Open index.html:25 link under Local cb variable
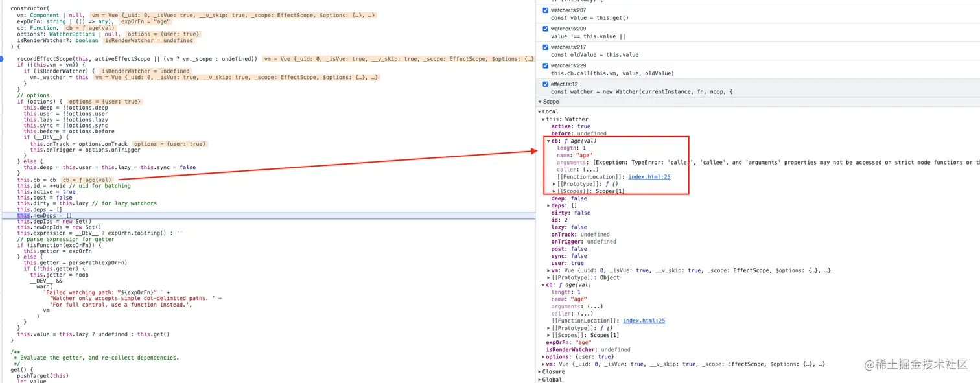The image size is (980, 383). pyautogui.click(x=644, y=321)
